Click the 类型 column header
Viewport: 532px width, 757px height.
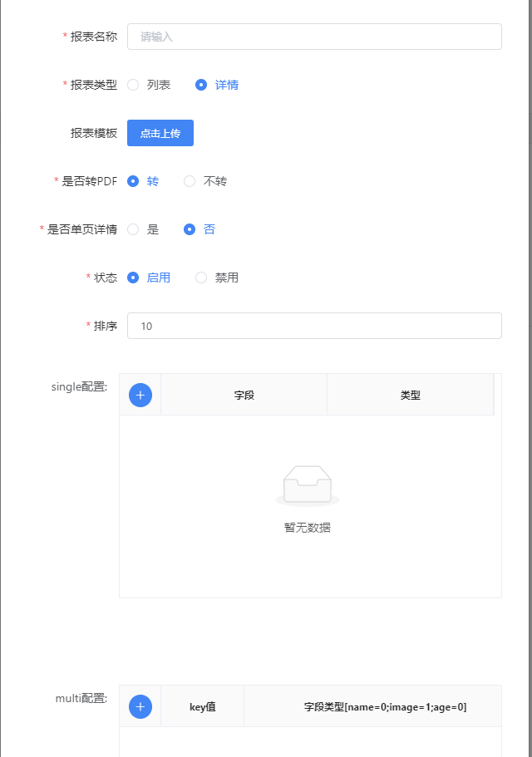pyautogui.click(x=411, y=395)
